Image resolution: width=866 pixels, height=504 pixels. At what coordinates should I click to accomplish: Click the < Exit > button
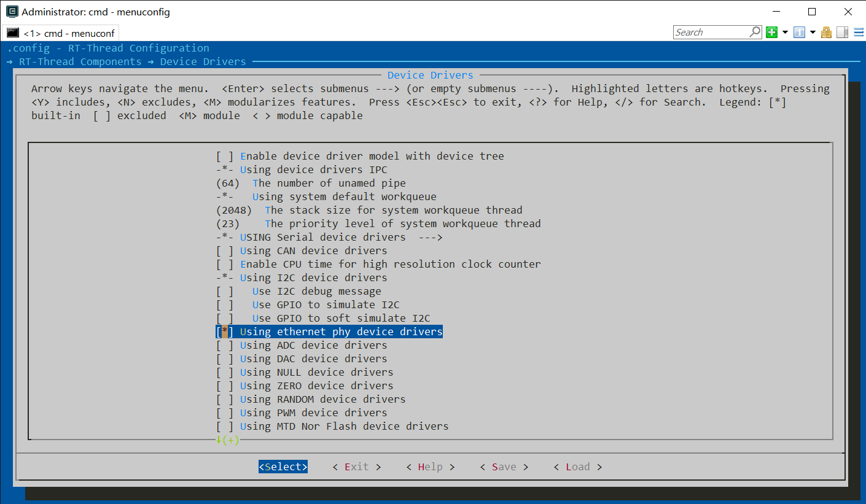pyautogui.click(x=357, y=467)
